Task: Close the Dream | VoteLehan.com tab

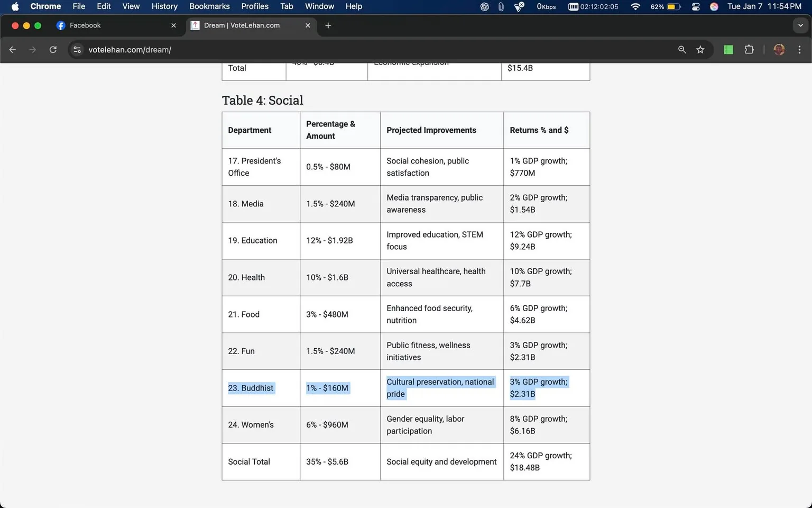Action: [308, 25]
